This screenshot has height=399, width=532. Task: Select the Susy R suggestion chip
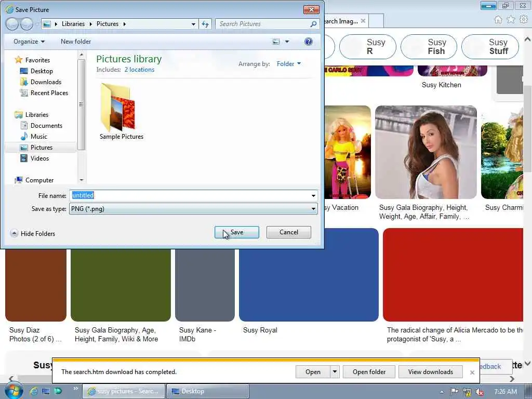[x=368, y=47]
